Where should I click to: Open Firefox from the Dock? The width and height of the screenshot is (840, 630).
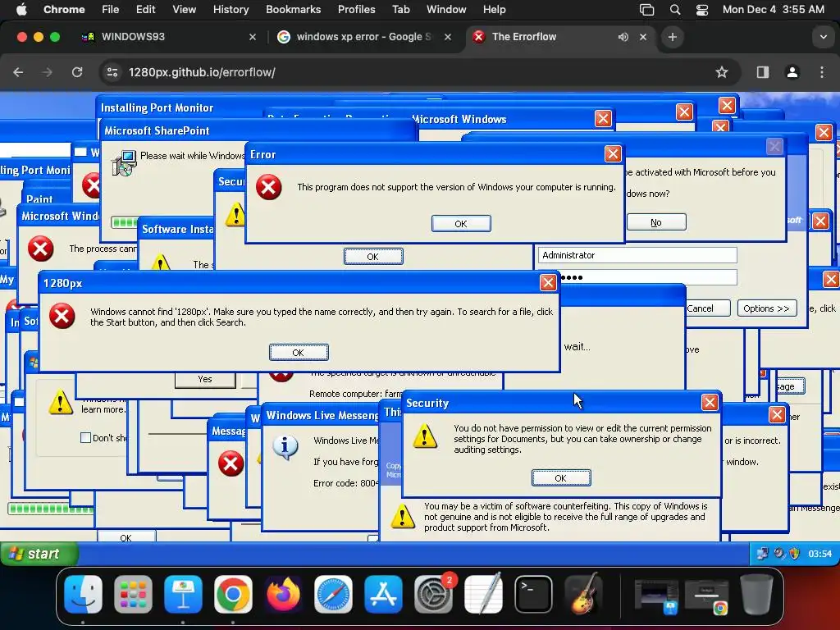coord(283,594)
